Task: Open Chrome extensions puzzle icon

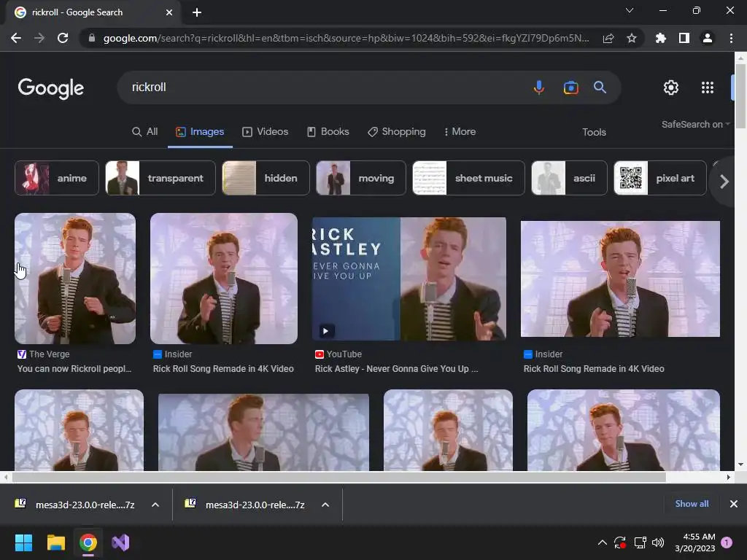Action: coord(660,38)
